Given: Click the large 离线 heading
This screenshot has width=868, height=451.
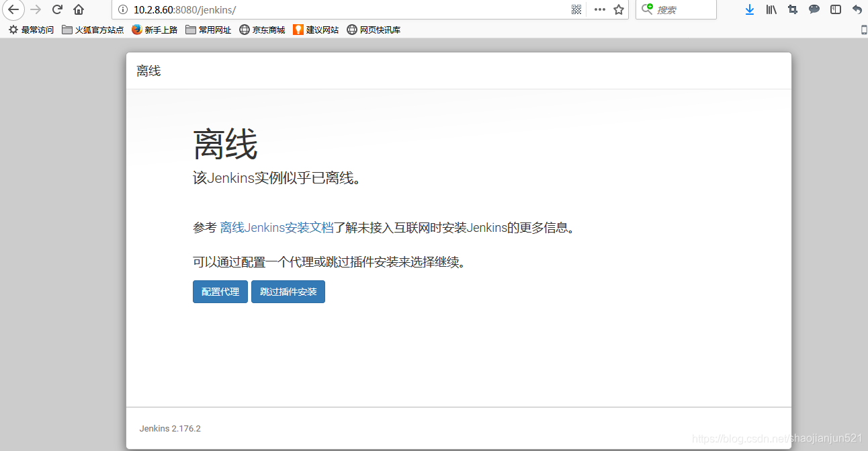Looking at the screenshot, I should [226, 145].
